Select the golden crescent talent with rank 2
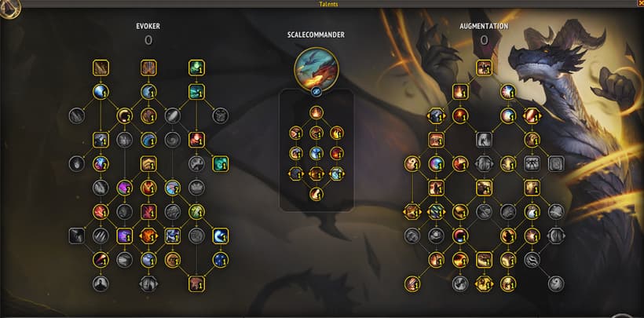Viewport: 644px width, 318px height. 124,116
